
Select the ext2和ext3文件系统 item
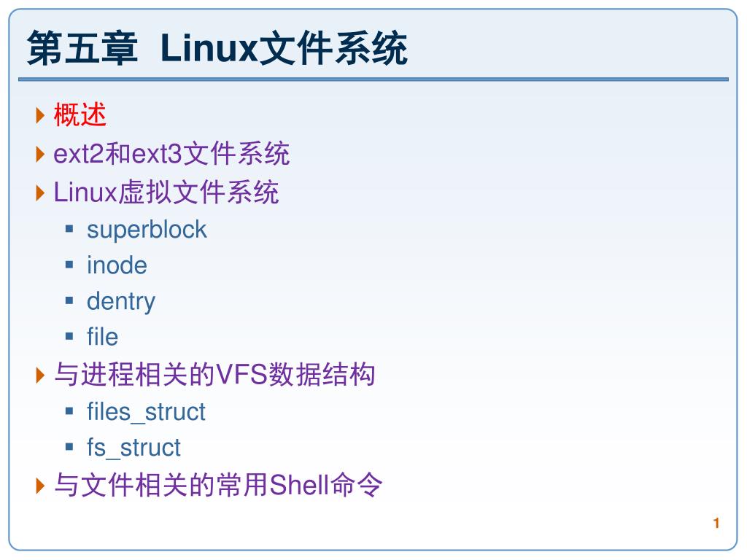171,153
